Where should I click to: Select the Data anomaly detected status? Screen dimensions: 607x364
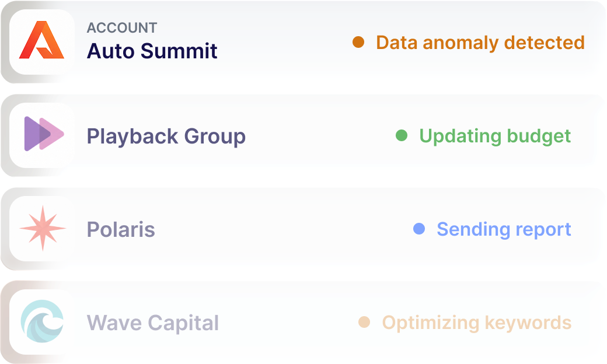480,43
